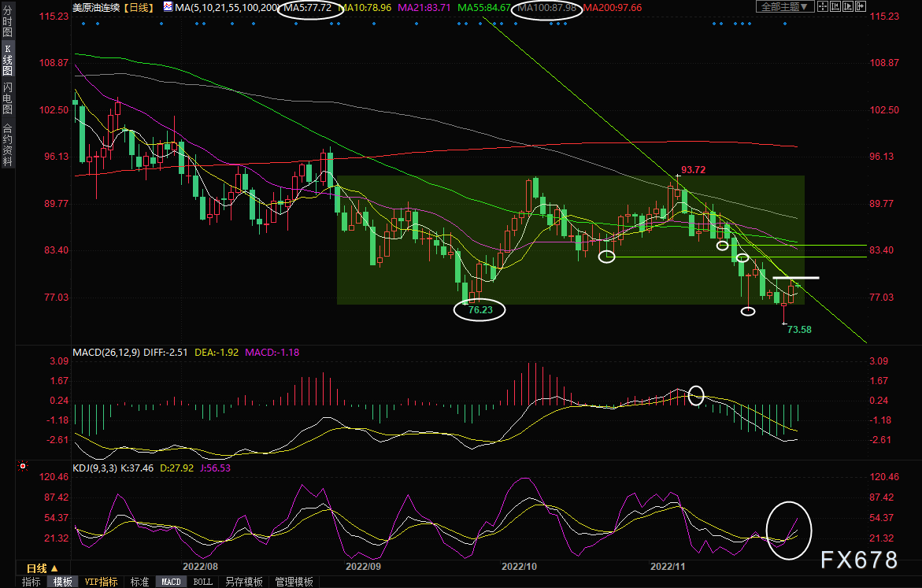922x588 pixels.
Task: Click the DEA:-1.92 value
Action: [x=217, y=352]
